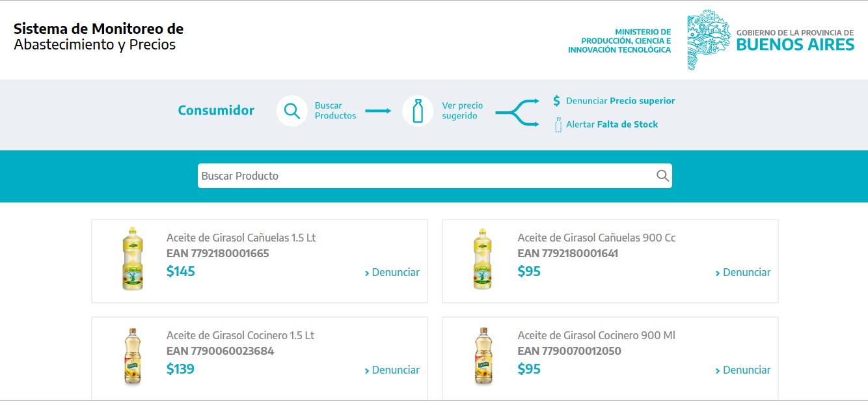Click the Buscar Productos step label

pyautogui.click(x=335, y=111)
